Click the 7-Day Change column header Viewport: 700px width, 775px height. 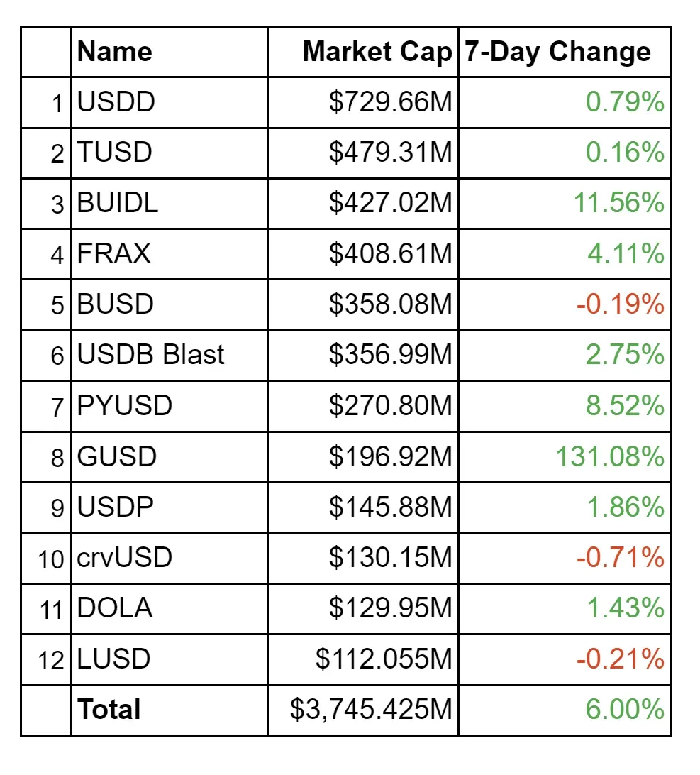click(x=557, y=52)
